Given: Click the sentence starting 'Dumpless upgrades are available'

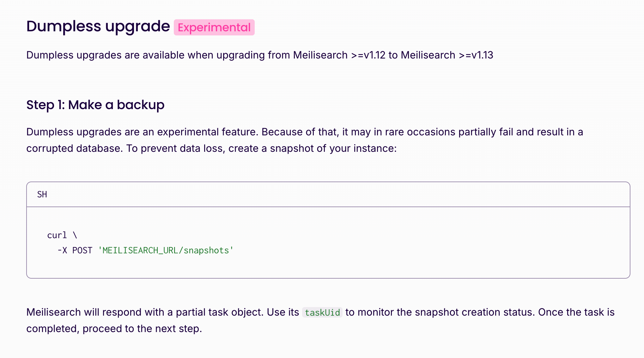Looking at the screenshot, I should coord(260,55).
